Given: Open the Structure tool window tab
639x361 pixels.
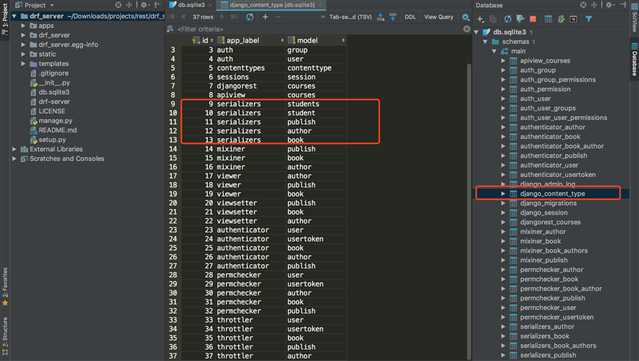Looking at the screenshot, I should (x=5, y=335).
